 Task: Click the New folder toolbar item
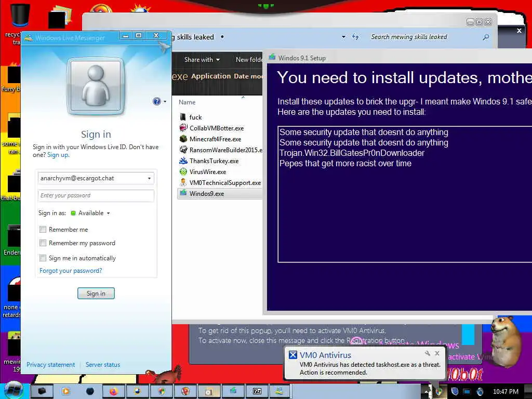pyautogui.click(x=249, y=60)
